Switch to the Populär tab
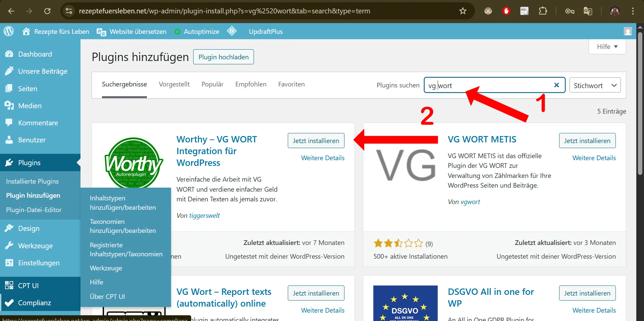The image size is (644, 321). pos(212,84)
